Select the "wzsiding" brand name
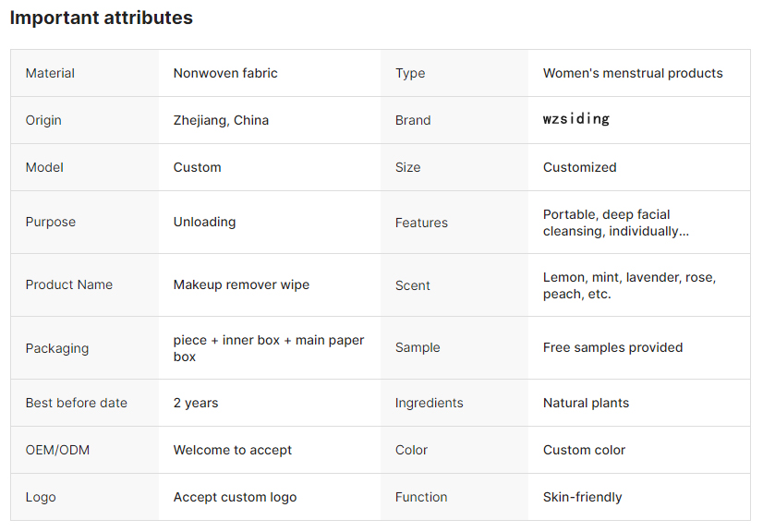763x532 pixels. point(576,119)
